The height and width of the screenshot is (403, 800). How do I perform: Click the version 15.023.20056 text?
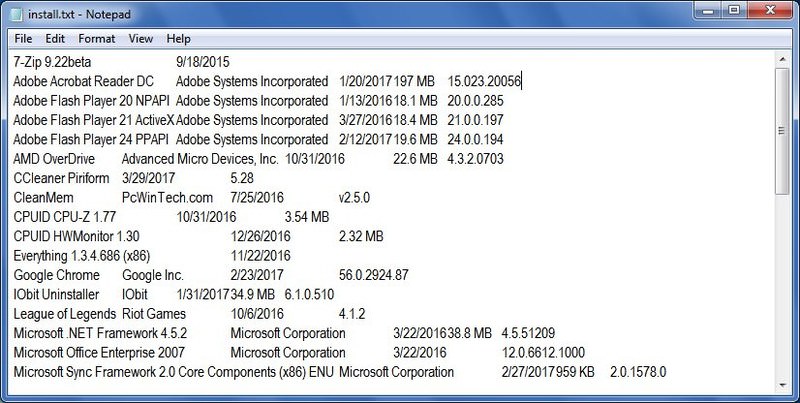[484, 82]
